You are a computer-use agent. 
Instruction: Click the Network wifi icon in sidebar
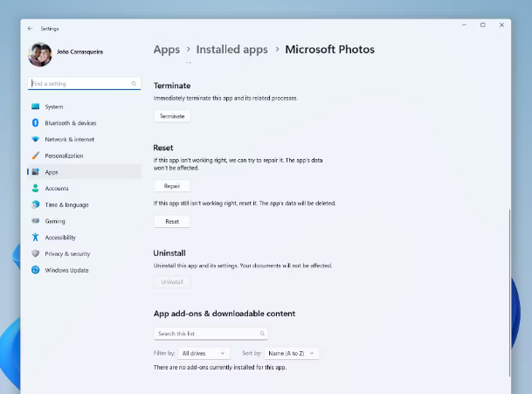[x=35, y=139]
